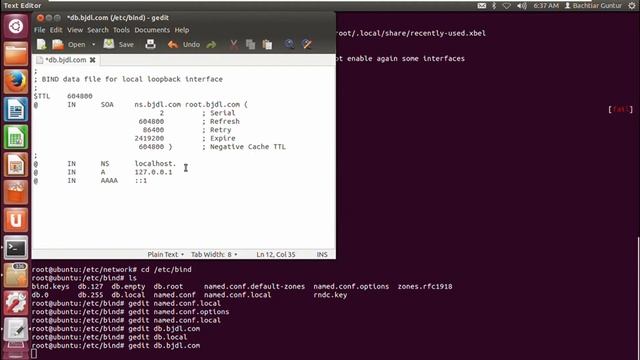Click the ::1 AAAA record value

(141, 180)
